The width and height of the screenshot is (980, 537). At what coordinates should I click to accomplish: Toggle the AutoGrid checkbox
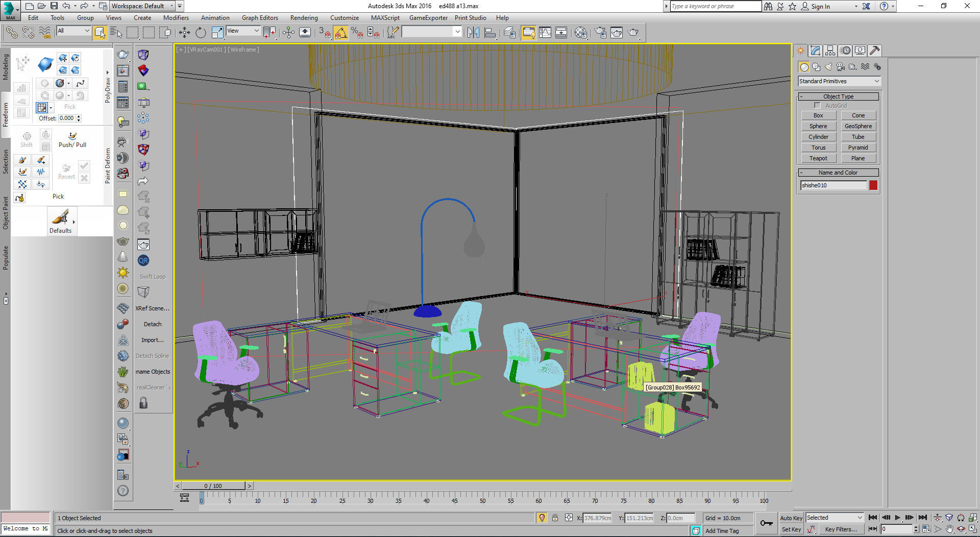817,106
